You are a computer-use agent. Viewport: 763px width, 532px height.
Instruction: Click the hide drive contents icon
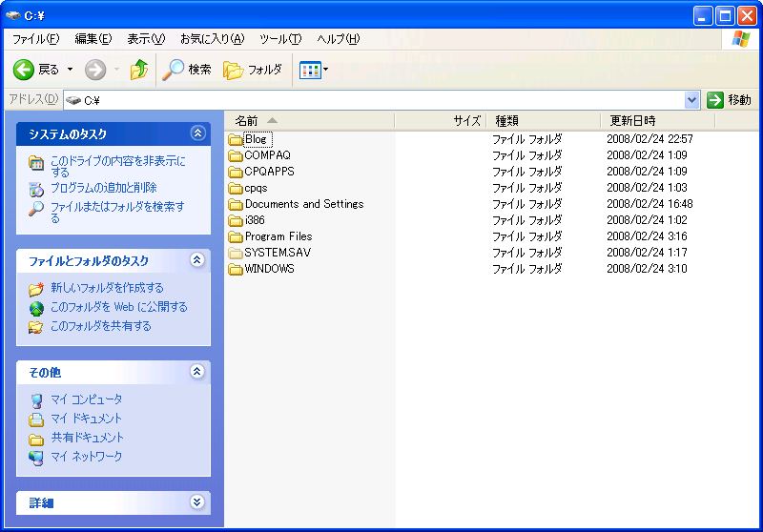point(36,163)
